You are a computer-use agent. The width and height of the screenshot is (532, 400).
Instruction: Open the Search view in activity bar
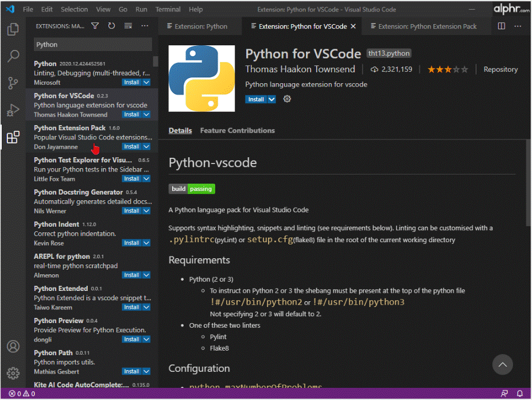tap(13, 56)
